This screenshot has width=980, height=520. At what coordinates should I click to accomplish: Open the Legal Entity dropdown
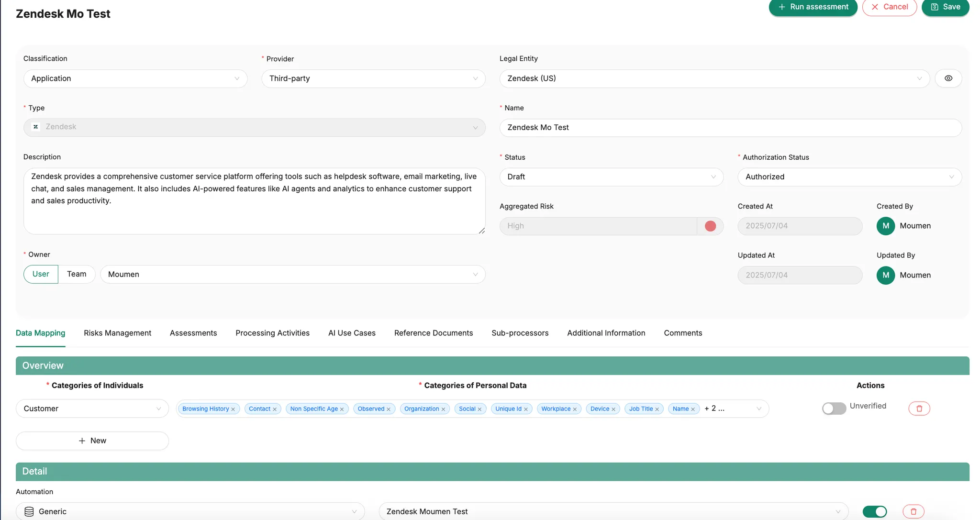[714, 78]
